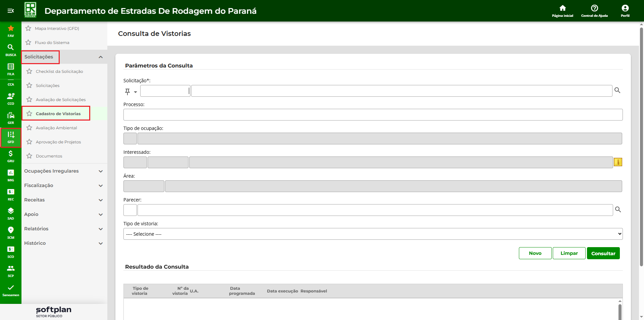Click the yellow Interessado info icon
Screen dimensions: 644x320
pyautogui.click(x=618, y=162)
